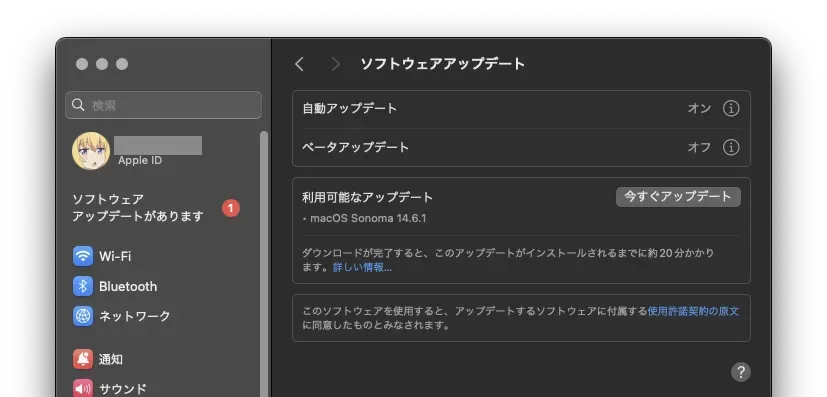
Task: Click the red update badge 1
Action: tap(230, 208)
